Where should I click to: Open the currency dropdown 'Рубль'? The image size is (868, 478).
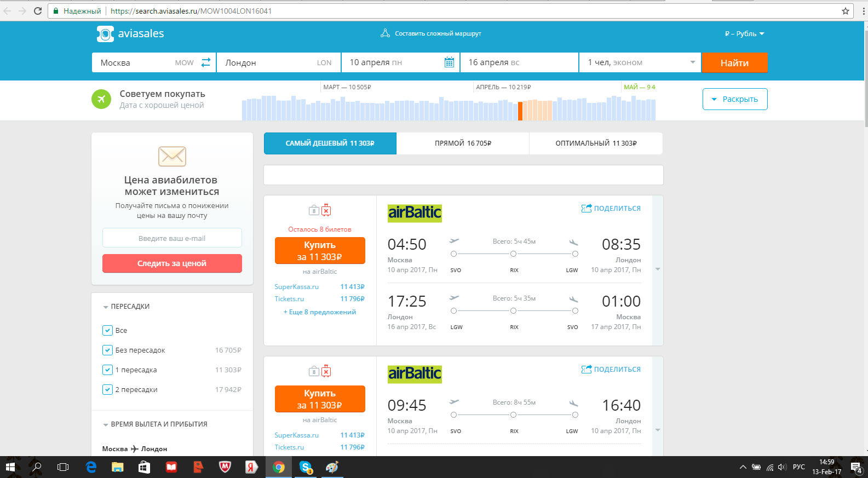[744, 33]
